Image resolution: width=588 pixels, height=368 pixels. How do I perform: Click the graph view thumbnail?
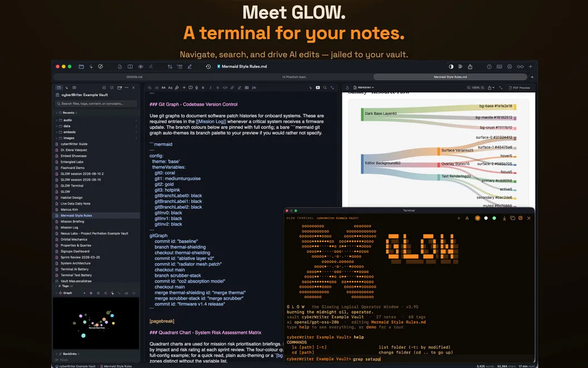tap(96, 323)
